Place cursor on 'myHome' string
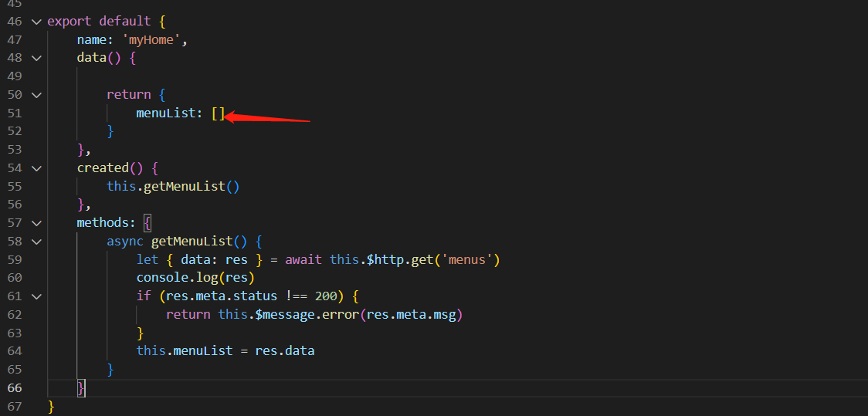 pyautogui.click(x=151, y=40)
